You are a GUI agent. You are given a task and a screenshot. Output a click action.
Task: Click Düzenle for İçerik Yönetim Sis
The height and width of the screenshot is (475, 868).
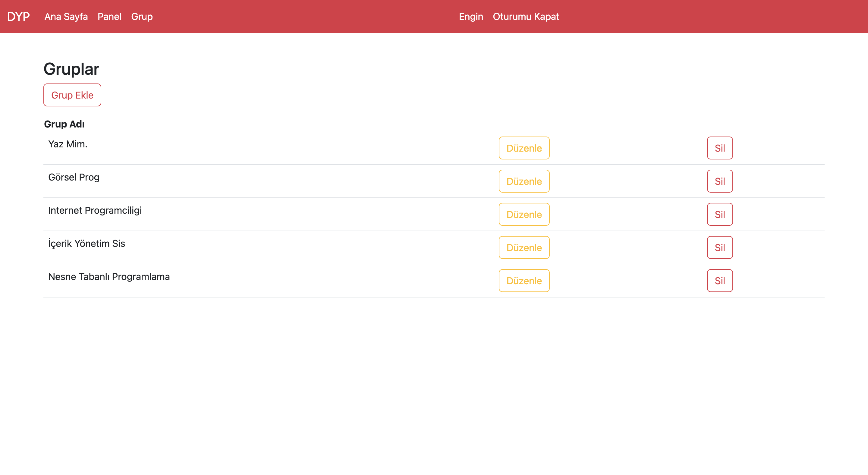[x=524, y=248]
